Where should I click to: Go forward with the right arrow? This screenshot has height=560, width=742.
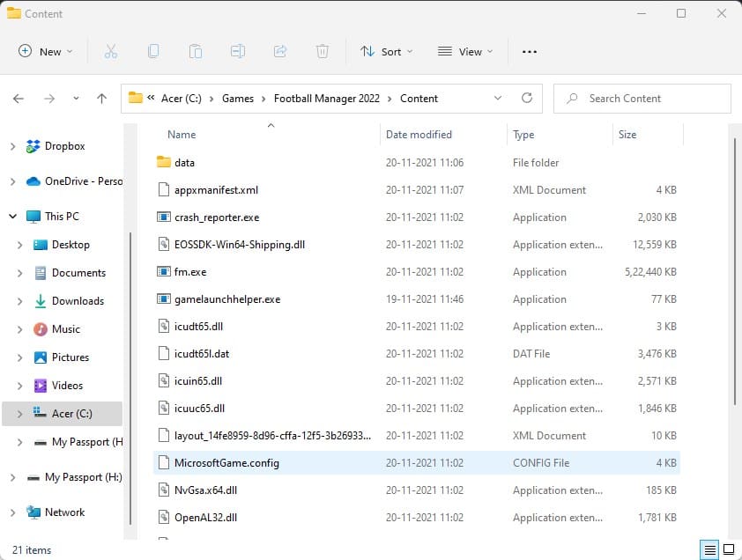pyautogui.click(x=49, y=99)
